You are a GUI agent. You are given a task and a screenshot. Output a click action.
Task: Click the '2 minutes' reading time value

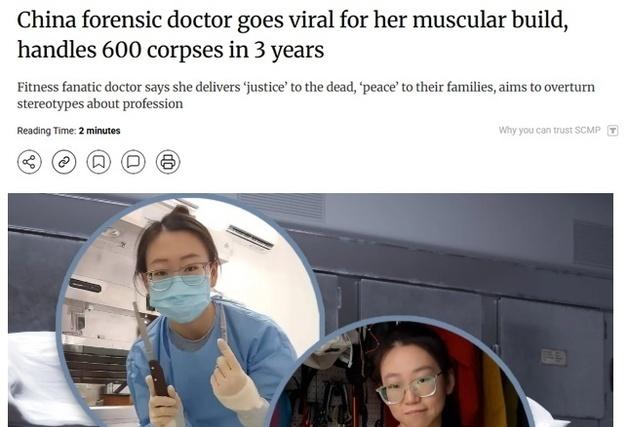(99, 131)
